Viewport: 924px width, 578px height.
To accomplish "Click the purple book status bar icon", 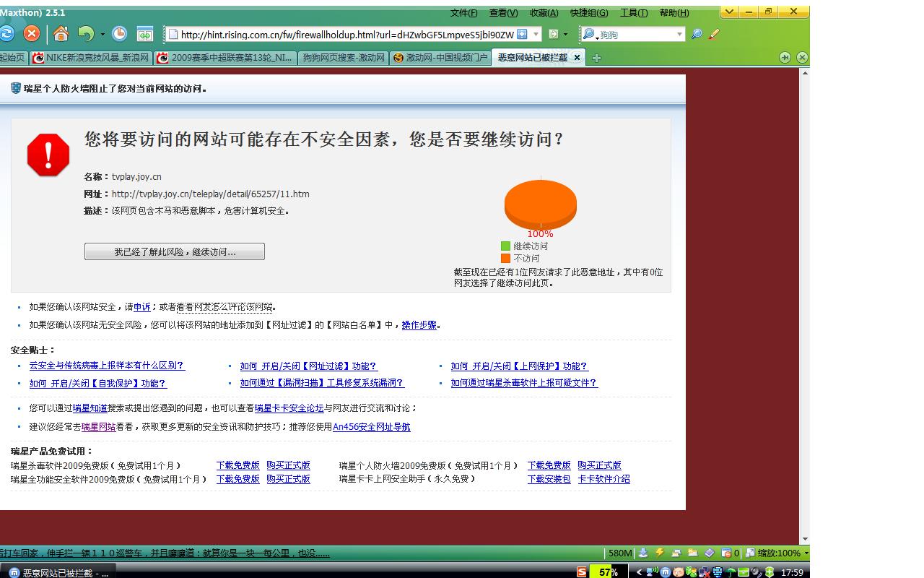I will [x=709, y=553].
